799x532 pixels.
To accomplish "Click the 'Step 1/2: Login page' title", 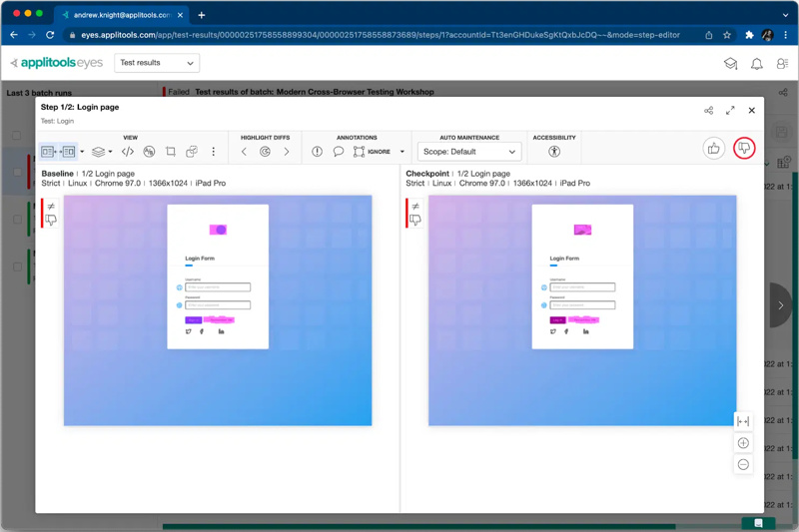I will (80, 107).
